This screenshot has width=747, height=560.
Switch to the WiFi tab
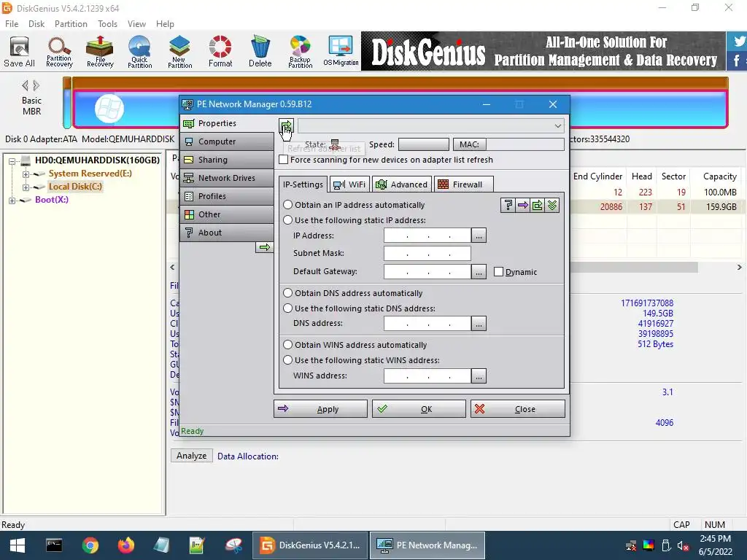pyautogui.click(x=349, y=184)
